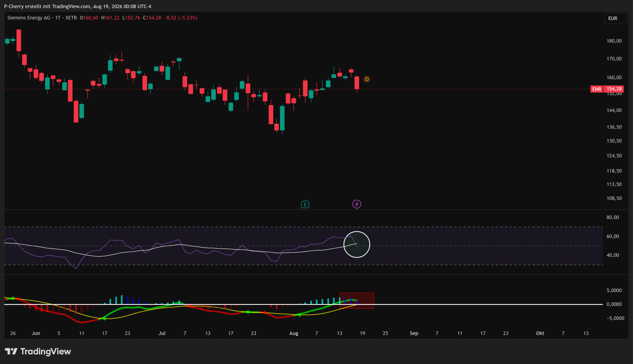Screen dimensions: 633x364
Task: Select the current price label 154,28
Action: [x=614, y=89]
